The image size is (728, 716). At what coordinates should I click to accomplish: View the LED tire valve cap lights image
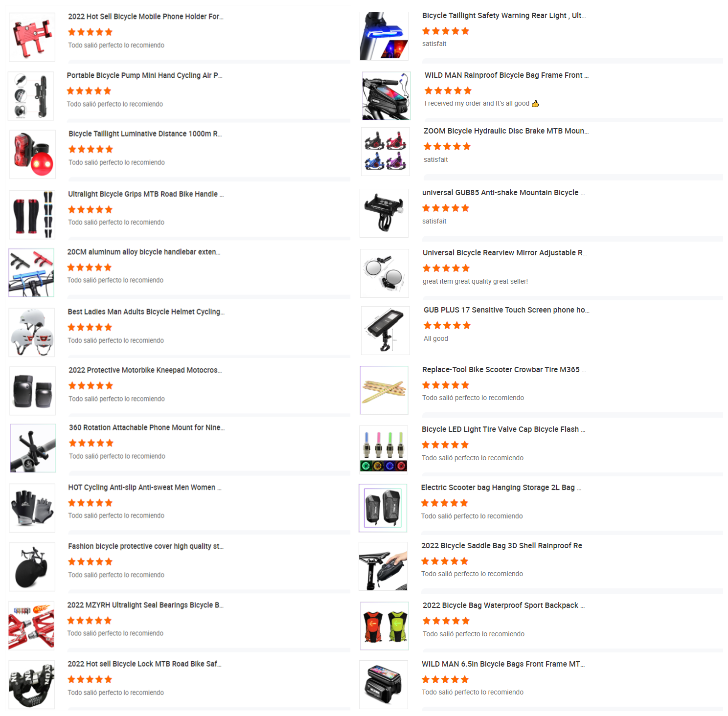coord(384,449)
